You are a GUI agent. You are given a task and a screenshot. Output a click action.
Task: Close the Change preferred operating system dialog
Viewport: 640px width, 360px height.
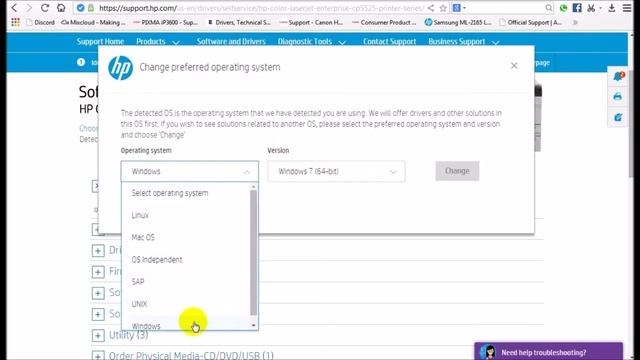[x=514, y=66]
